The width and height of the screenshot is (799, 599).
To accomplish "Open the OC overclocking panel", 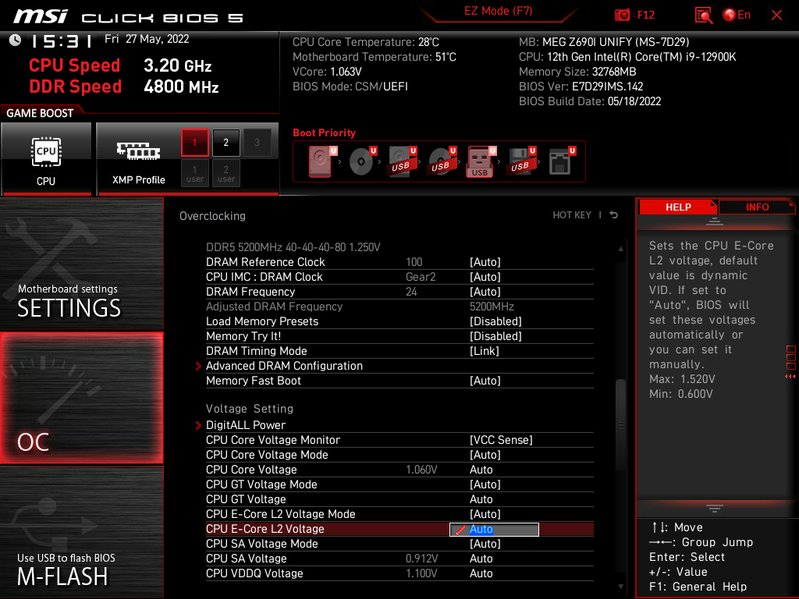I will click(82, 398).
